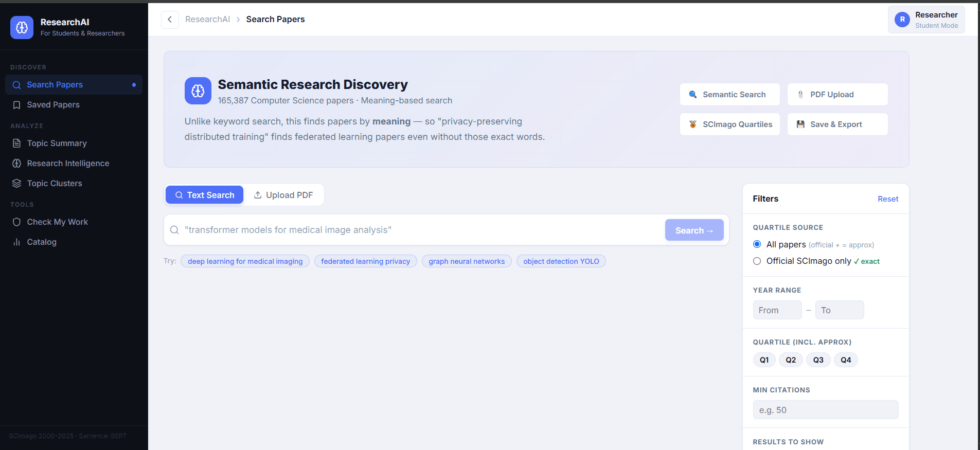Click the Topic Clusters layers icon
The height and width of the screenshot is (450, 980).
click(x=17, y=184)
